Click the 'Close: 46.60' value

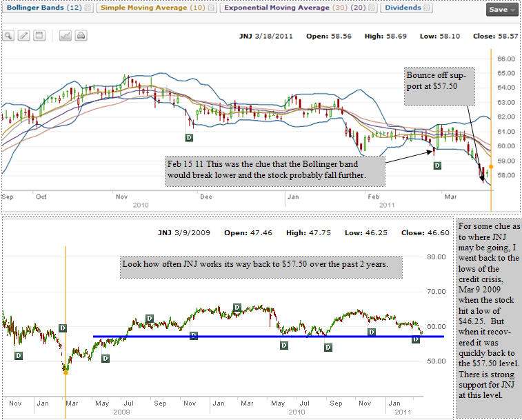(425, 233)
